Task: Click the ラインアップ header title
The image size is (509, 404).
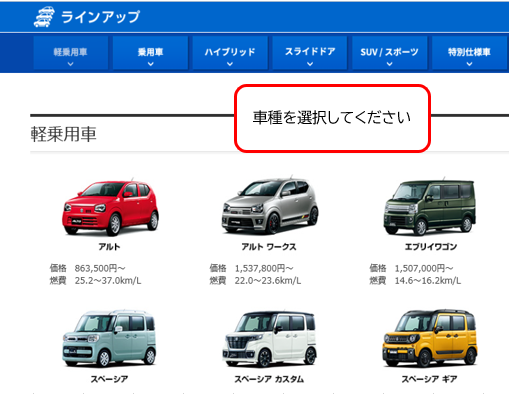Action: tap(100, 17)
